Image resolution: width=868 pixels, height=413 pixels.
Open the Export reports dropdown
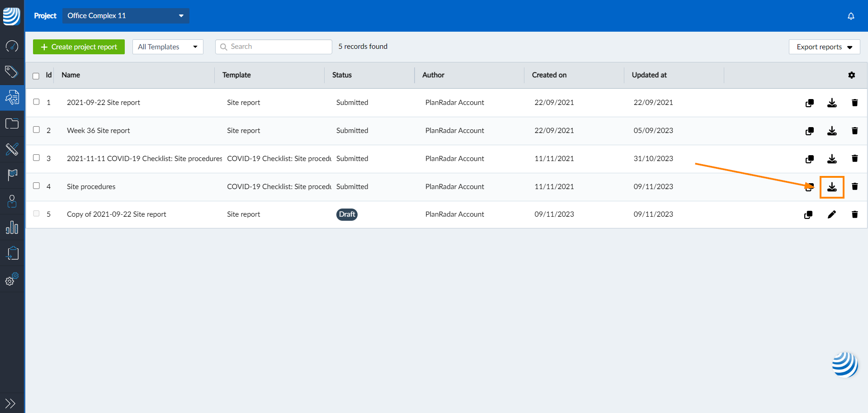tap(824, 47)
